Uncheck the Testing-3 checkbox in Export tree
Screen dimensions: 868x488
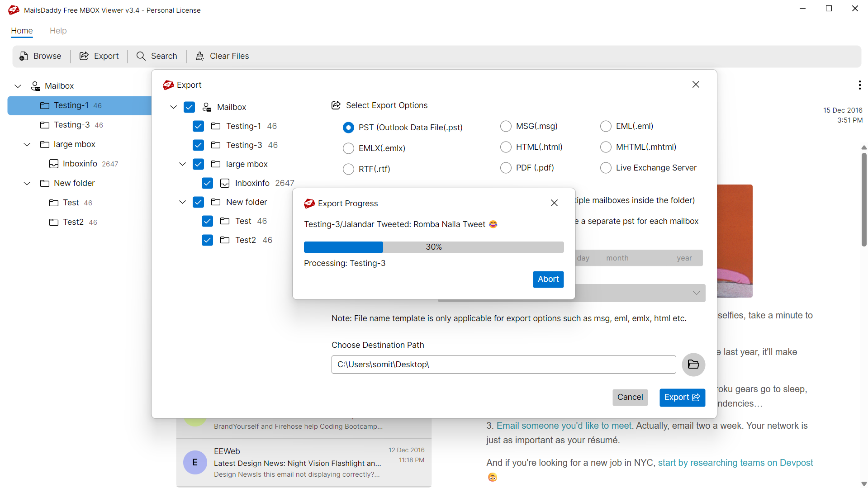(198, 145)
